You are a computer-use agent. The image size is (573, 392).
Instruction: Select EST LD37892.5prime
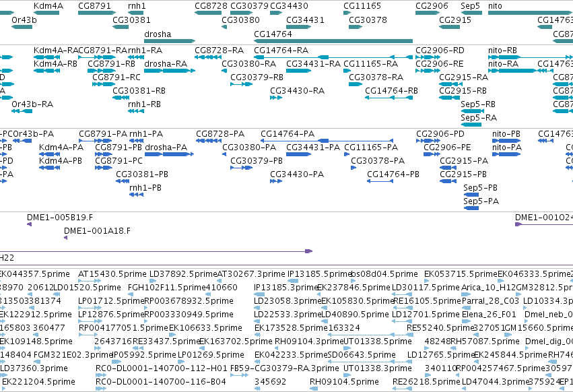coord(183,274)
